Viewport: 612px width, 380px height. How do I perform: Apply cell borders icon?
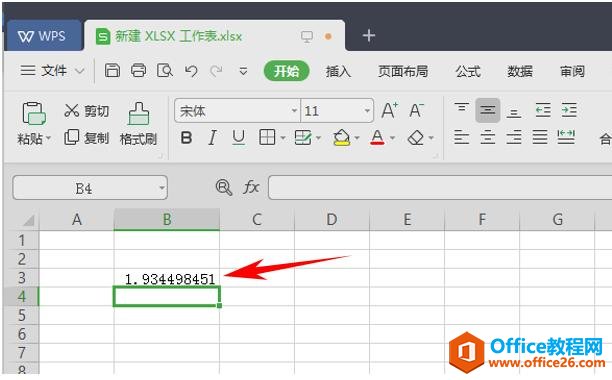(267, 137)
